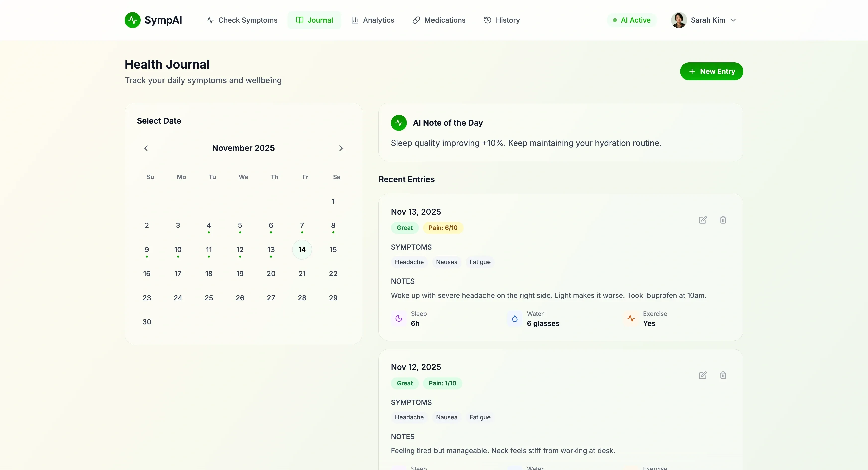Screen dimensions: 868x470
Task: Delete the Nov 13 entry with the trash icon
Action: [x=723, y=220]
